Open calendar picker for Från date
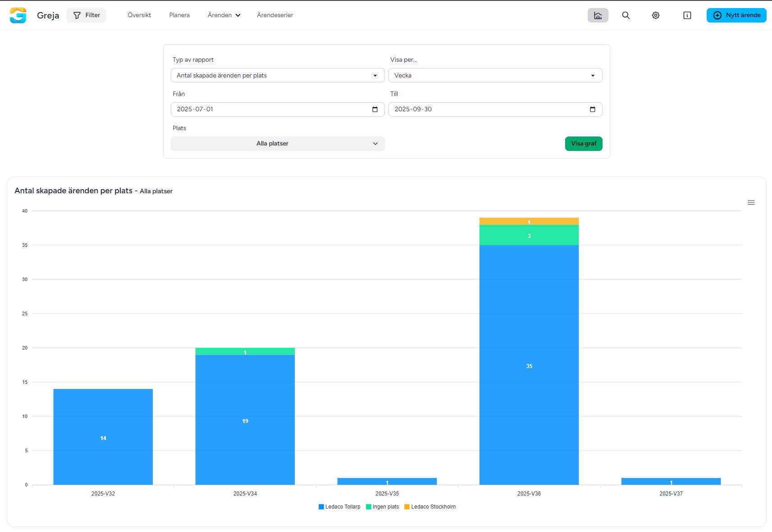The width and height of the screenshot is (772, 532). coord(375,109)
